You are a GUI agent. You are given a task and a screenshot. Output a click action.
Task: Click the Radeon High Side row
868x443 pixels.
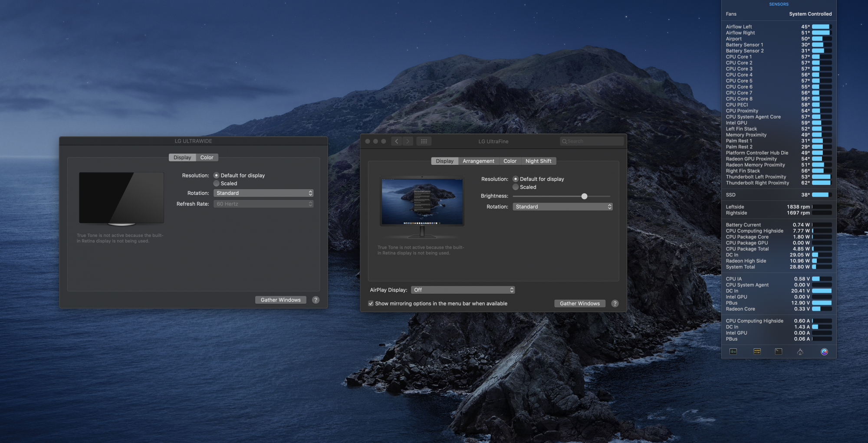pyautogui.click(x=779, y=261)
